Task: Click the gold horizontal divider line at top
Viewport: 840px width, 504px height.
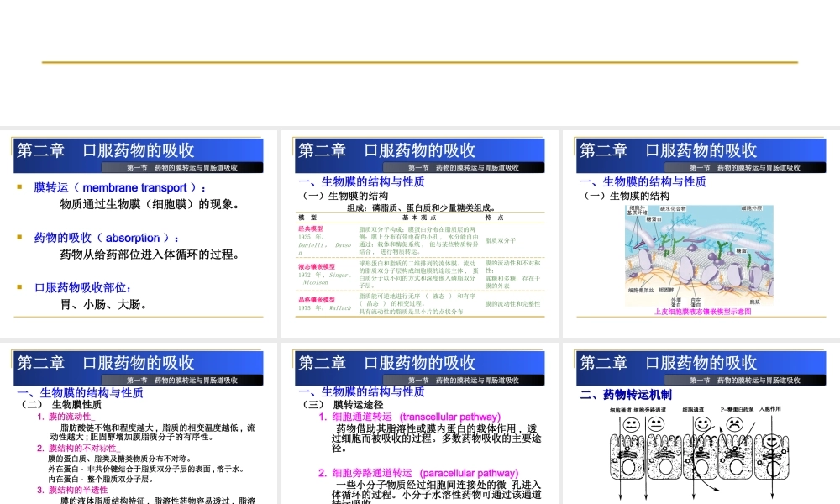Action: pos(420,62)
